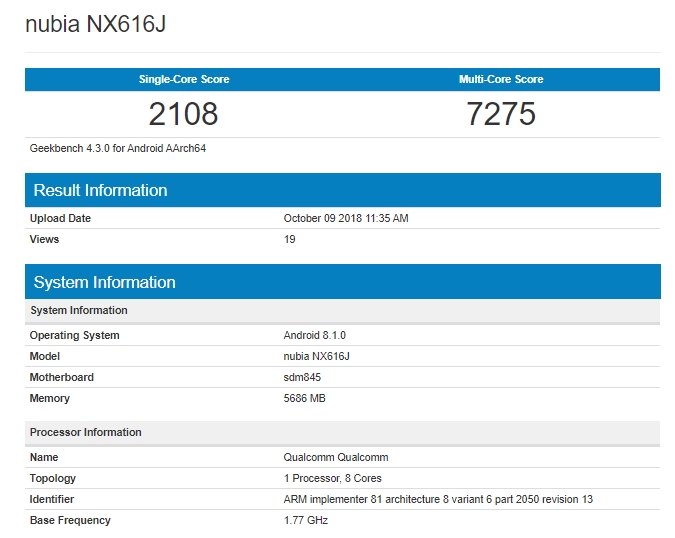Select the views count 19
The image size is (675, 538).
[x=289, y=239]
